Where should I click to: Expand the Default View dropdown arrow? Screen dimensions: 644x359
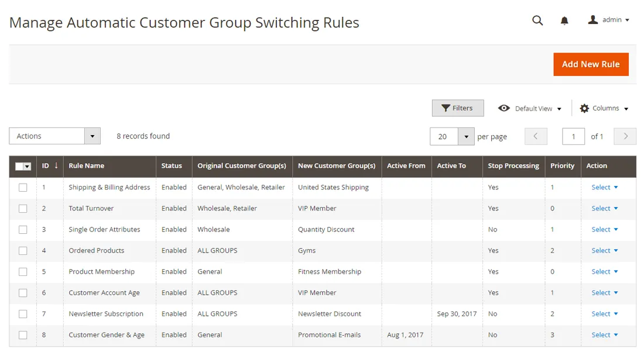point(559,109)
